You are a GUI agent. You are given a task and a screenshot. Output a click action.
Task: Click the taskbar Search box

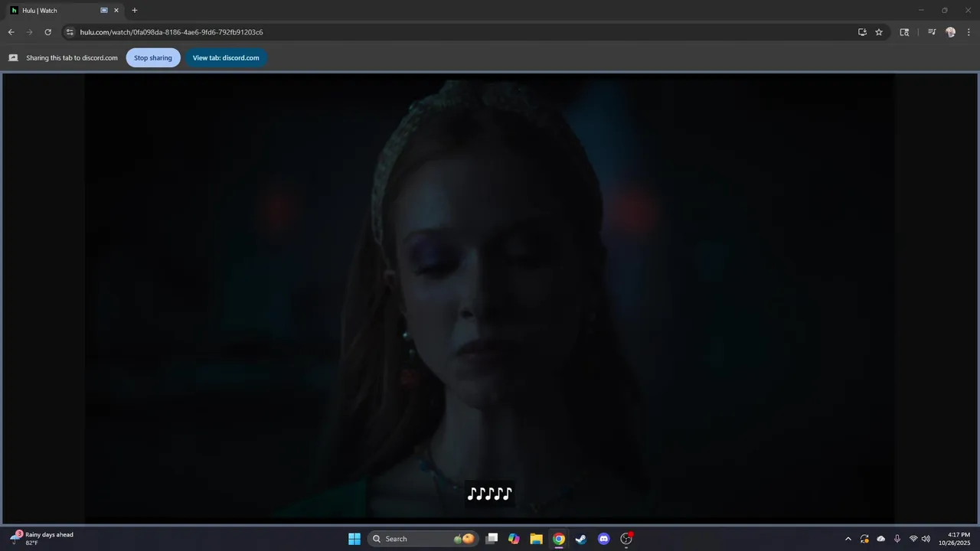point(423,539)
